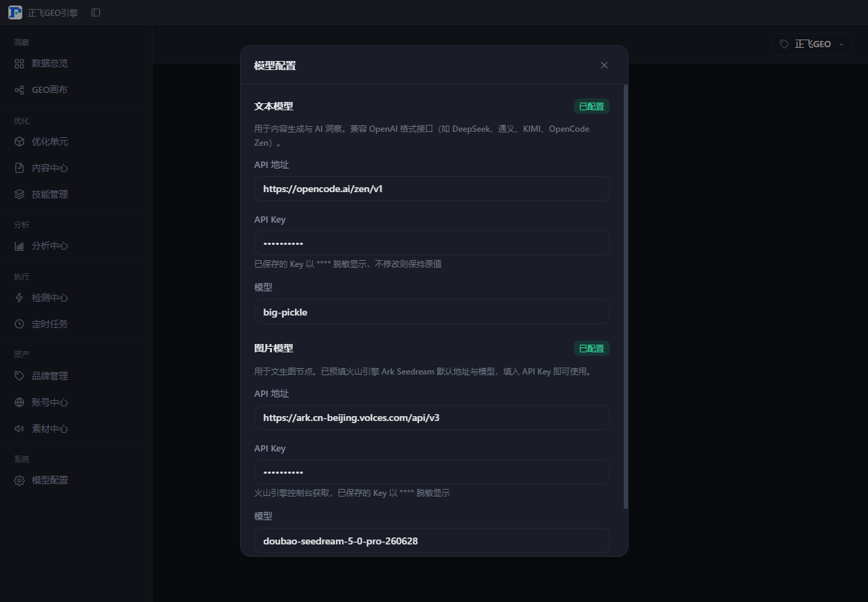Click the 火山引擎控制台获取 hint text
Screen dimensions: 868x602
[x=352, y=492]
